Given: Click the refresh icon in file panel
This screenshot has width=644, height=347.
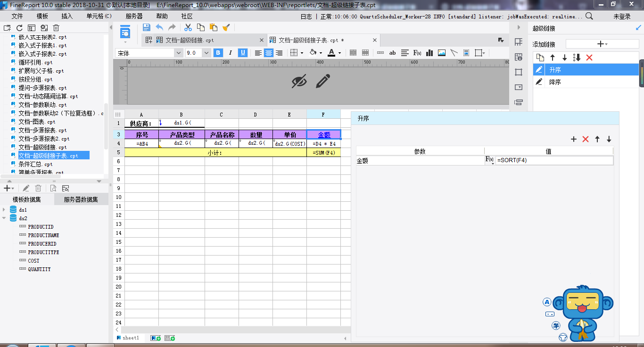Looking at the screenshot, I should click(x=19, y=28).
